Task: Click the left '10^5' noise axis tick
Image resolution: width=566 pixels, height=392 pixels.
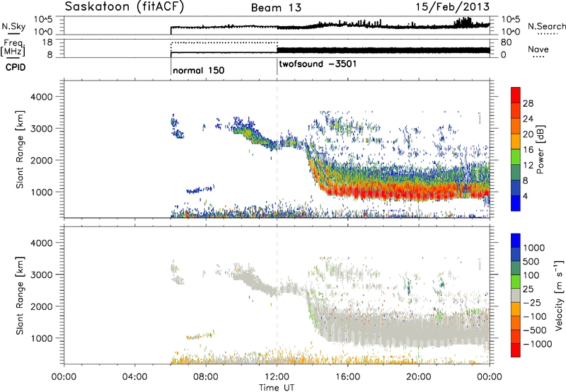Action: [43, 20]
